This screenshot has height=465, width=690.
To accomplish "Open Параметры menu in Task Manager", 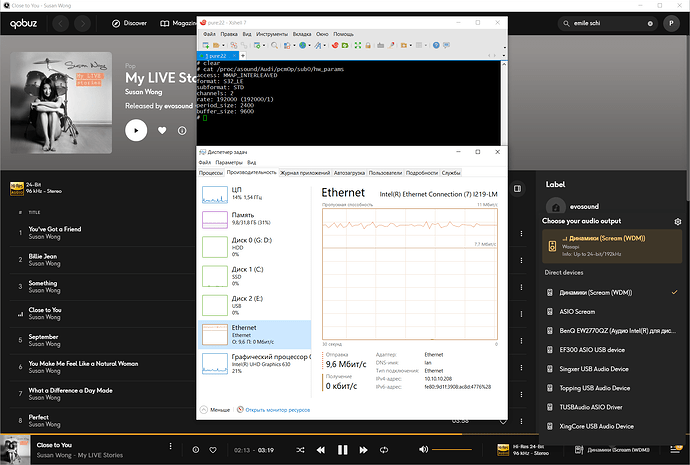I will 229,162.
